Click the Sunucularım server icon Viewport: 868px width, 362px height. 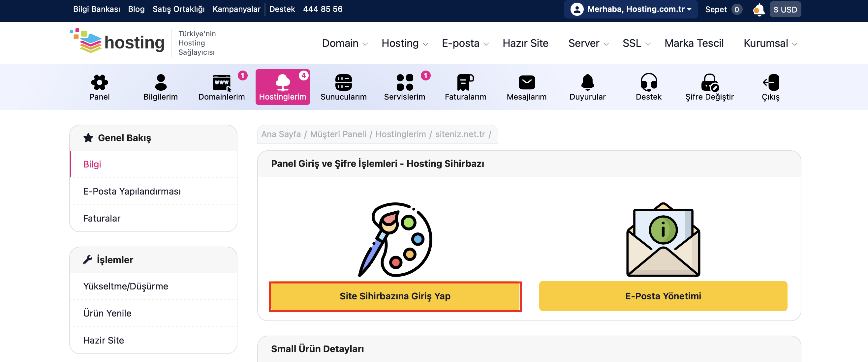(x=343, y=82)
